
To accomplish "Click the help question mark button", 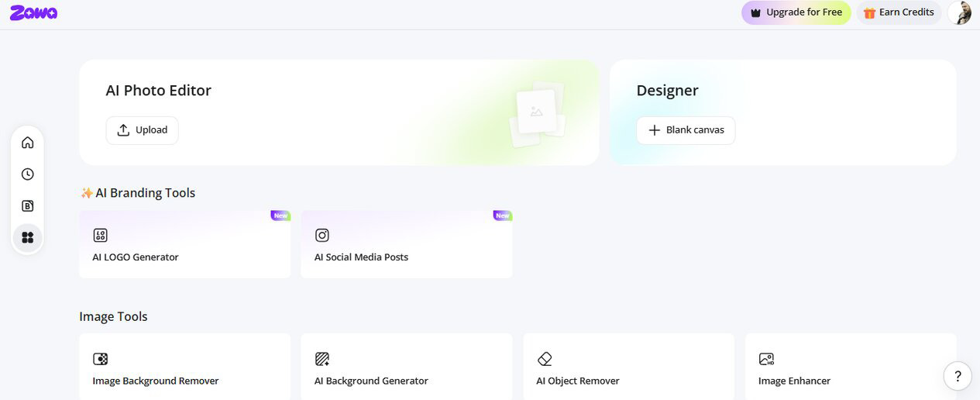I will click(x=958, y=376).
